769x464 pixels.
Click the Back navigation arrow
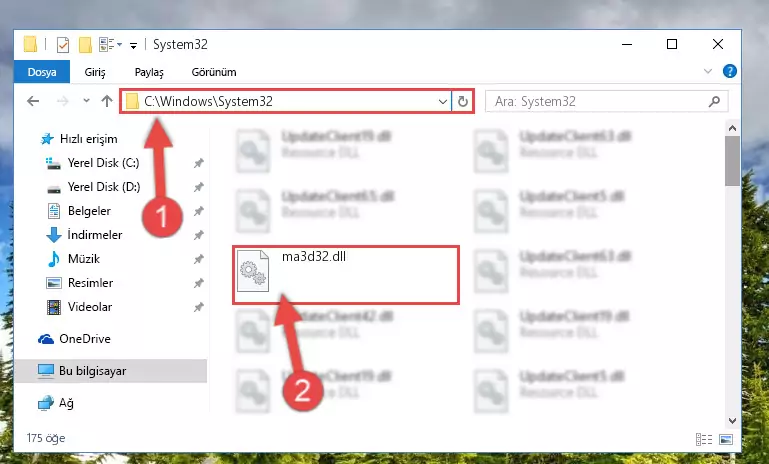tap(33, 101)
